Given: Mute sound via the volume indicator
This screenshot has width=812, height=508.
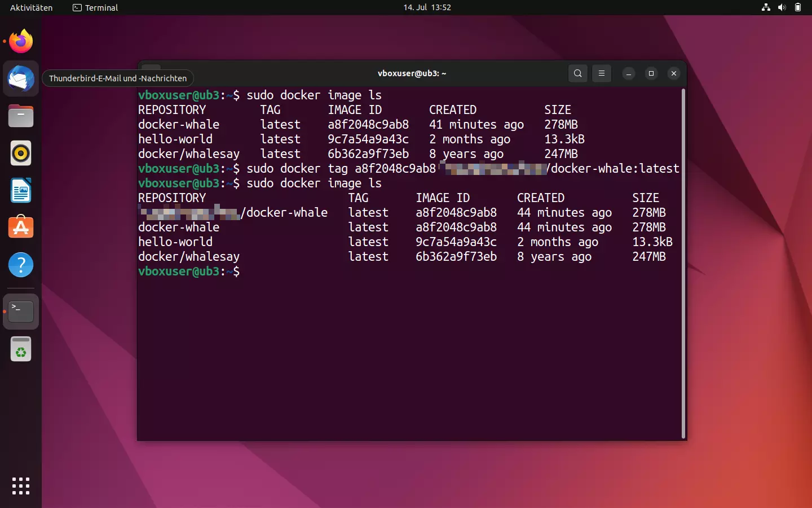Looking at the screenshot, I should (782, 7).
